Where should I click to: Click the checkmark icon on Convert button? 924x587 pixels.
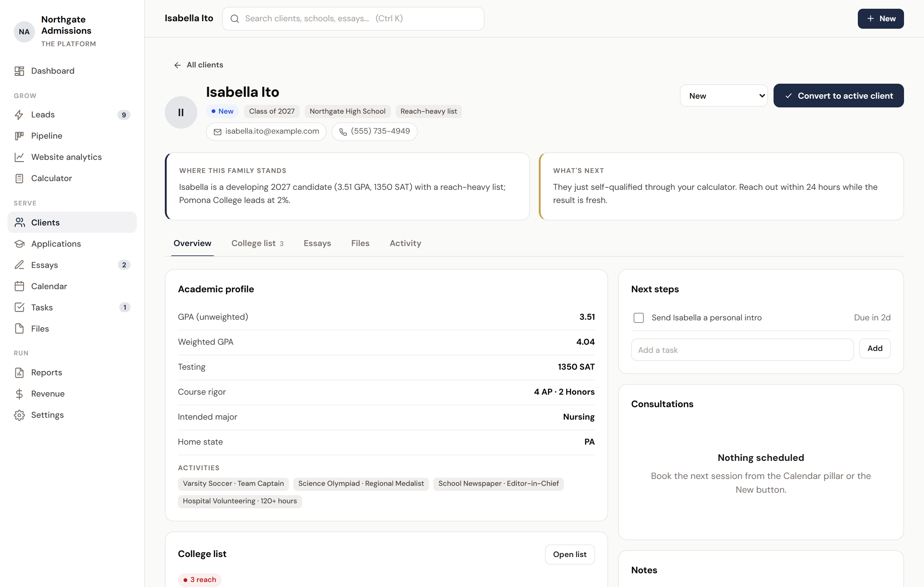[789, 96]
